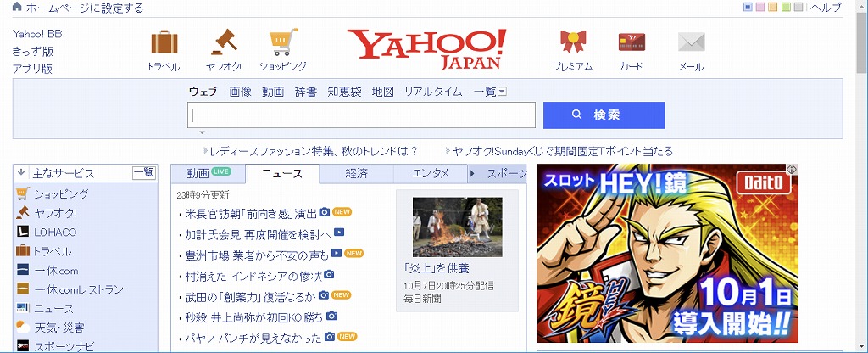Expand the arrow below the search box
This screenshot has width=868, height=353.
tap(202, 132)
